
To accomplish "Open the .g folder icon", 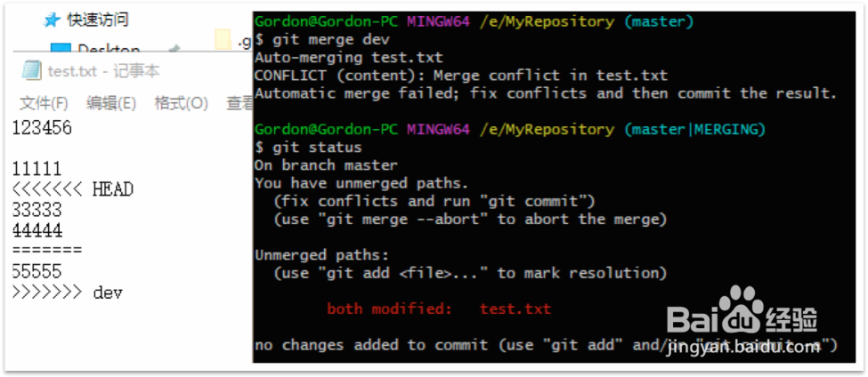I will tap(223, 40).
